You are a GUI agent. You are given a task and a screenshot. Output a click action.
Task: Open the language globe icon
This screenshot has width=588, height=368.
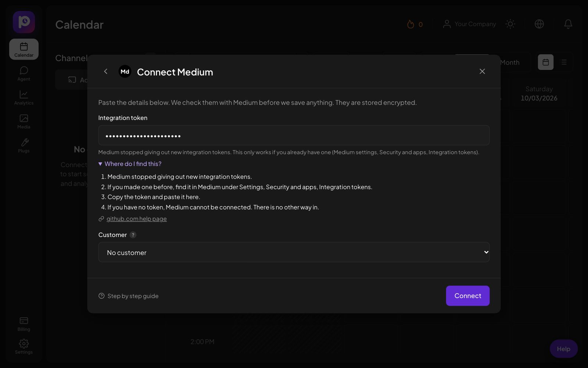pos(539,24)
